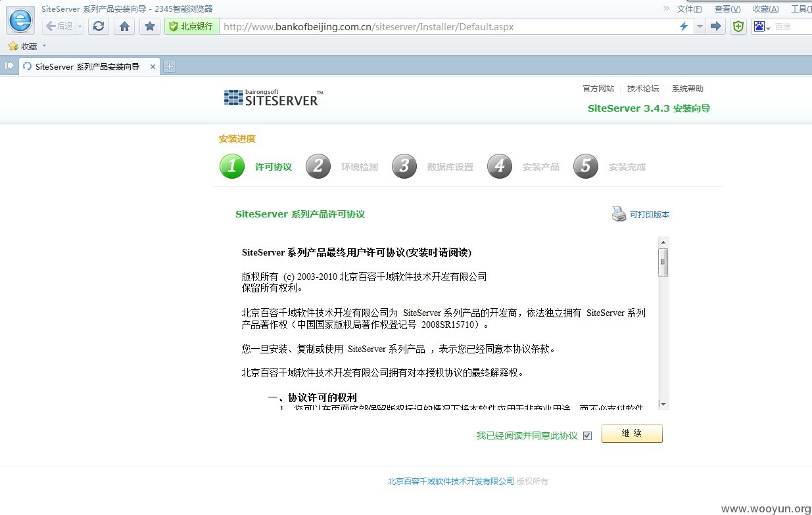Click the SiteServer 系列产品许可协议 heading
This screenshot has width=812, height=515.
point(300,214)
